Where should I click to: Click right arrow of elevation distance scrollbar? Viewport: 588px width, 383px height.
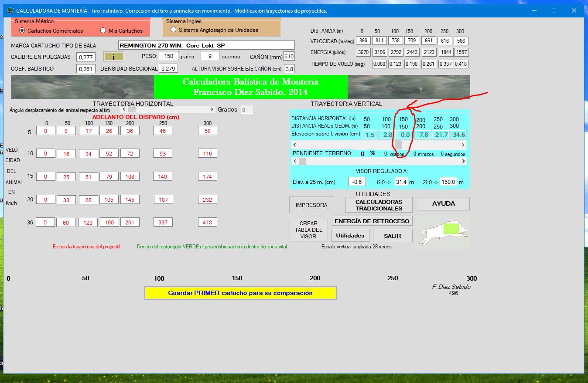coord(463,145)
